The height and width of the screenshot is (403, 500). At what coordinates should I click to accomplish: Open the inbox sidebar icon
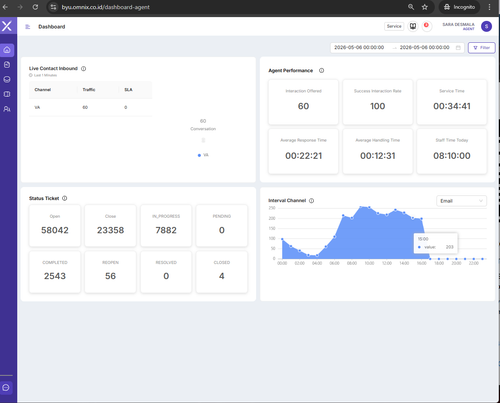(x=7, y=79)
